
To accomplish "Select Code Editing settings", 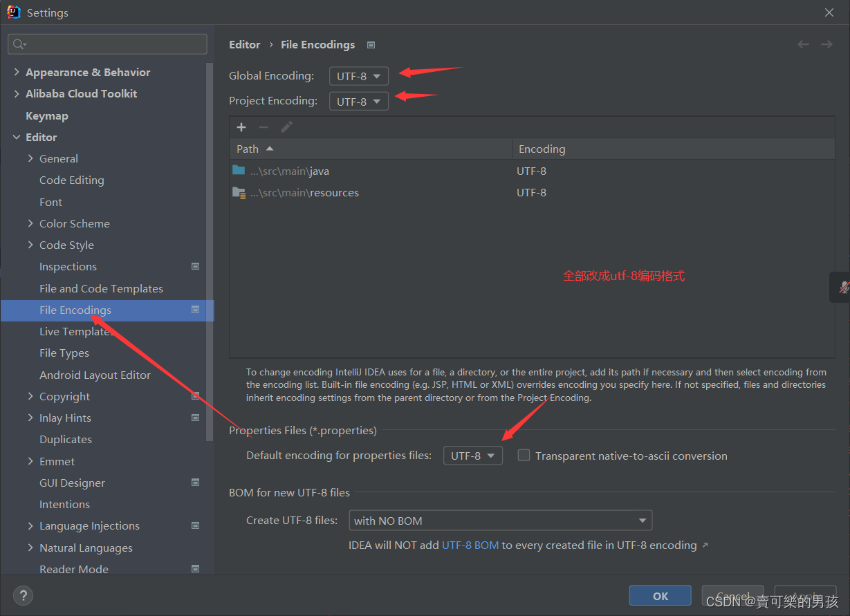I will click(x=72, y=180).
